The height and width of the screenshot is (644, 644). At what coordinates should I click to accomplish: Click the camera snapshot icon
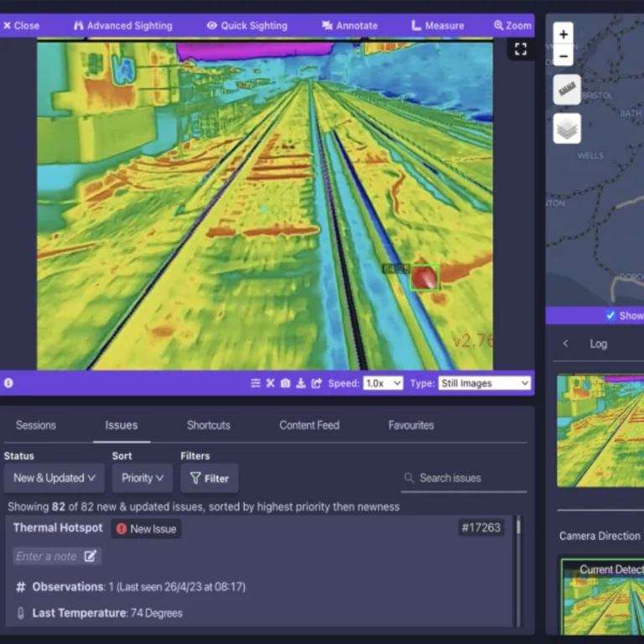tap(285, 383)
